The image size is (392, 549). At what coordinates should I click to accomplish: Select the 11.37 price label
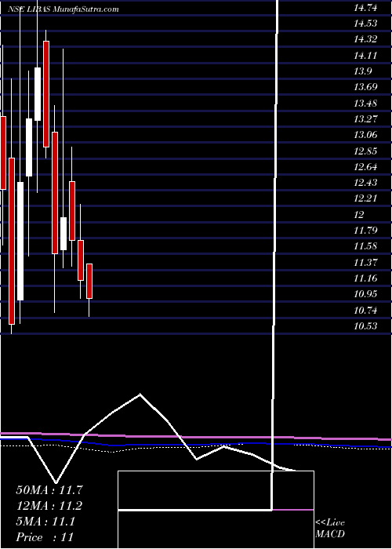(365, 262)
